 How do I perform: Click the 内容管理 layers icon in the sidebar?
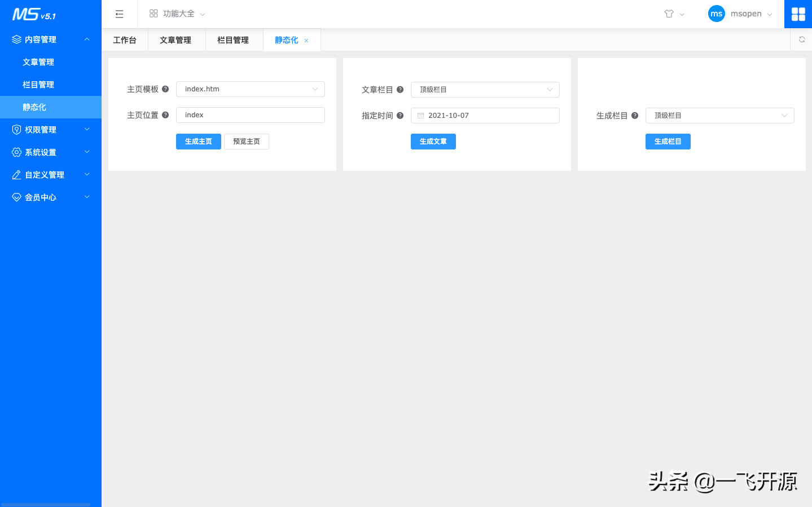pyautogui.click(x=16, y=39)
